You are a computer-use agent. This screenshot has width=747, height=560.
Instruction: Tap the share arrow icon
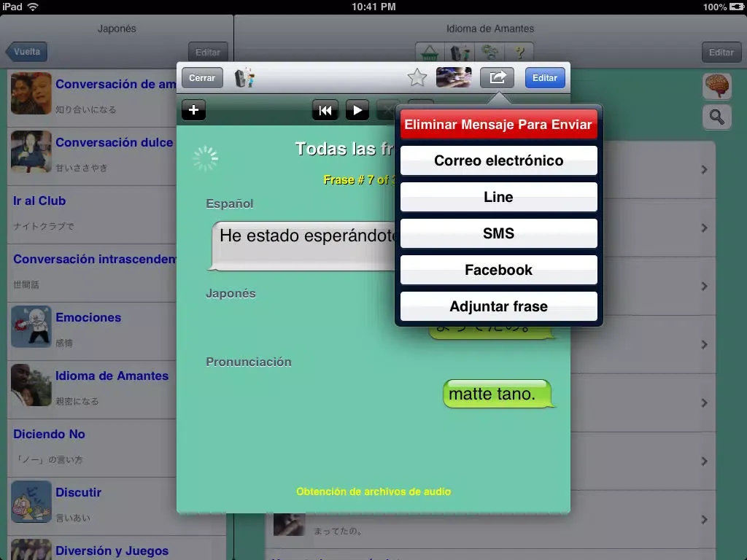pos(497,77)
